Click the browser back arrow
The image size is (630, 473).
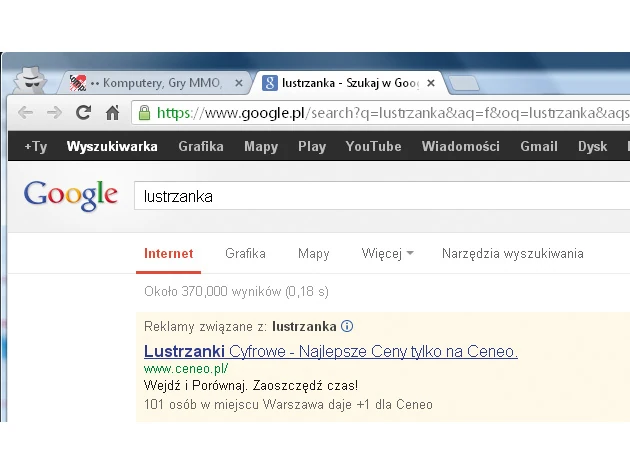click(x=25, y=113)
